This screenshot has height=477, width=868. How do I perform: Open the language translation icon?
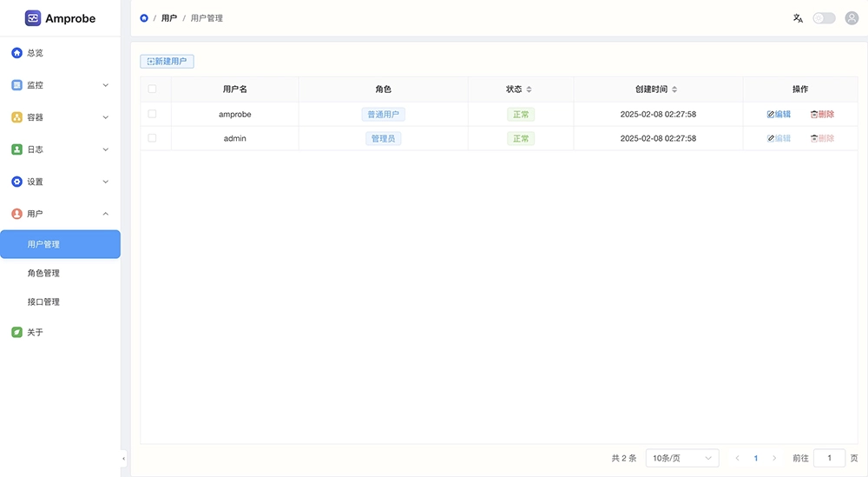(798, 18)
